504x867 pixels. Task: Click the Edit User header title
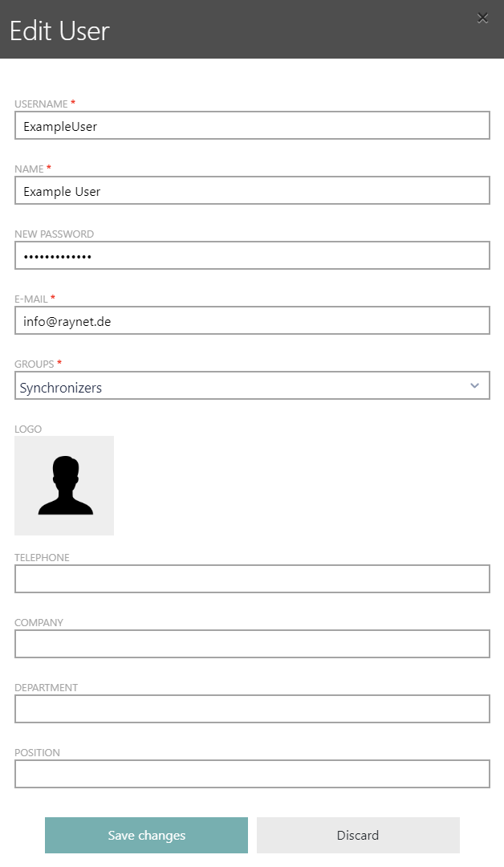click(59, 31)
